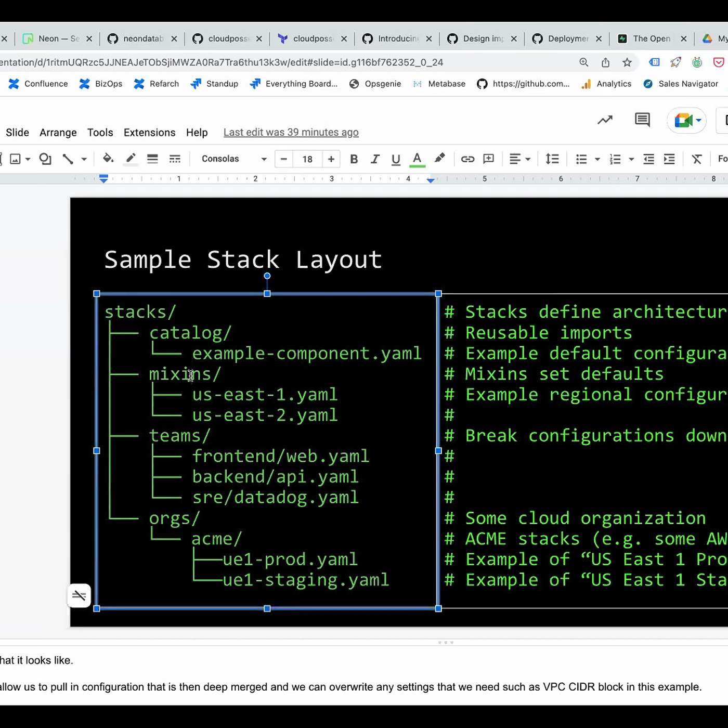Image resolution: width=728 pixels, height=728 pixels.
Task: Toggle bold formatting
Action: click(354, 159)
